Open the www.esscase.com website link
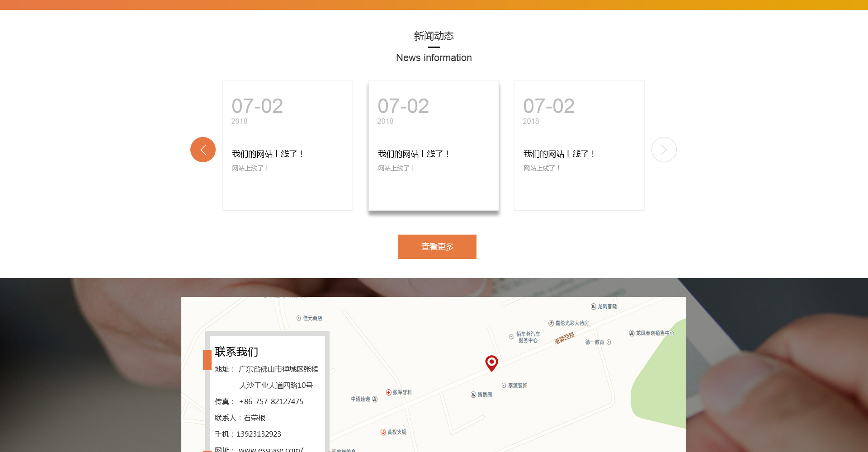 tap(271, 449)
